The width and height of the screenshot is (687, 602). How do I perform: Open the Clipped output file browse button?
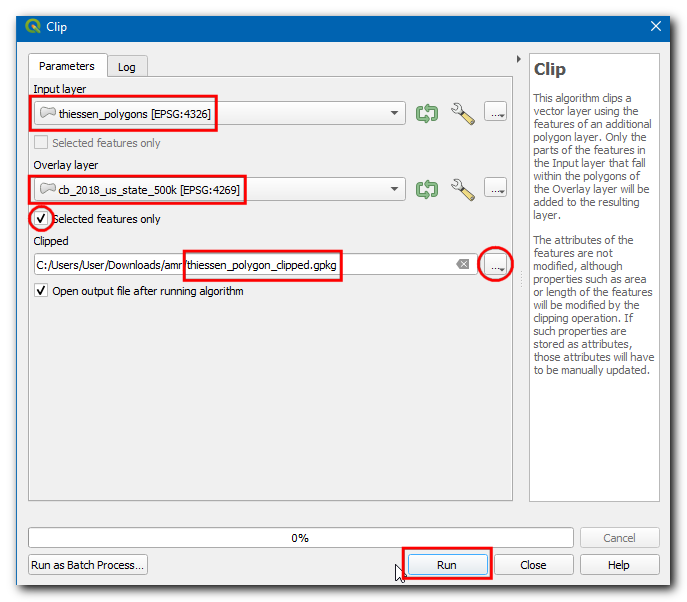[495, 264]
